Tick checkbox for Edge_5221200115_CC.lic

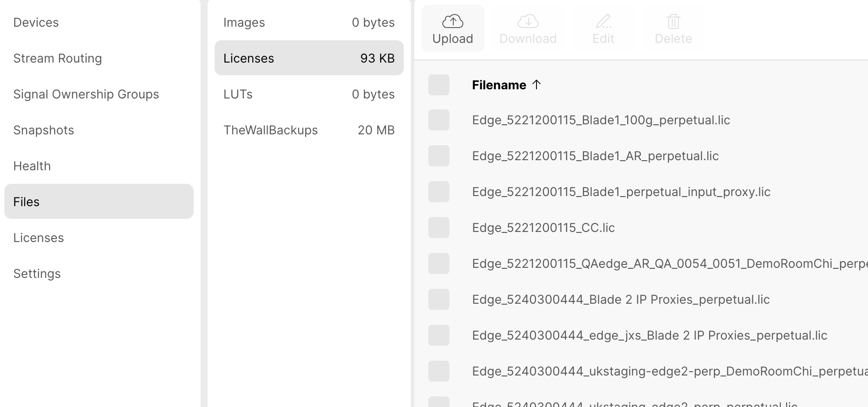(439, 228)
